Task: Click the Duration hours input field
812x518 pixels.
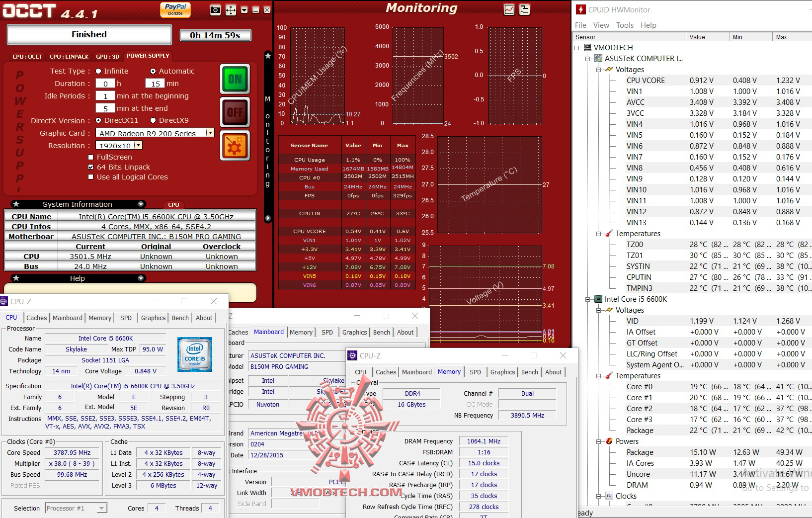Action: click(105, 84)
